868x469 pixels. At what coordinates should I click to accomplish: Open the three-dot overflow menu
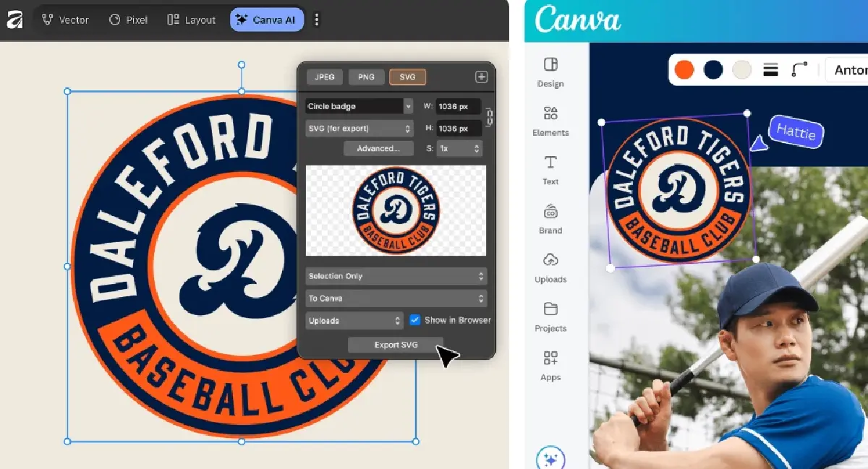(316, 20)
